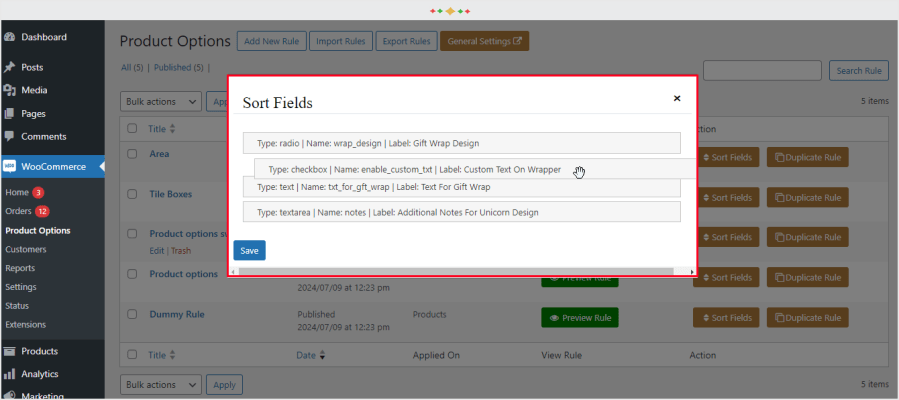899x400 pixels.
Task: Go to Customers submenu item
Action: pos(26,249)
